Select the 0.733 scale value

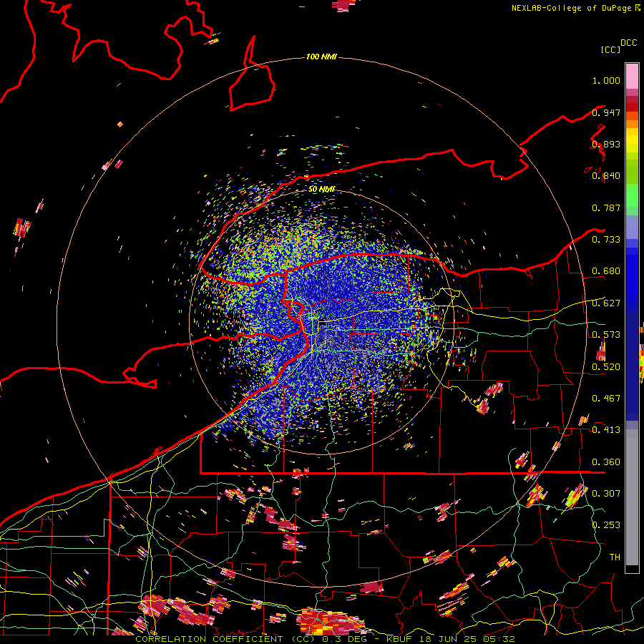click(x=606, y=240)
